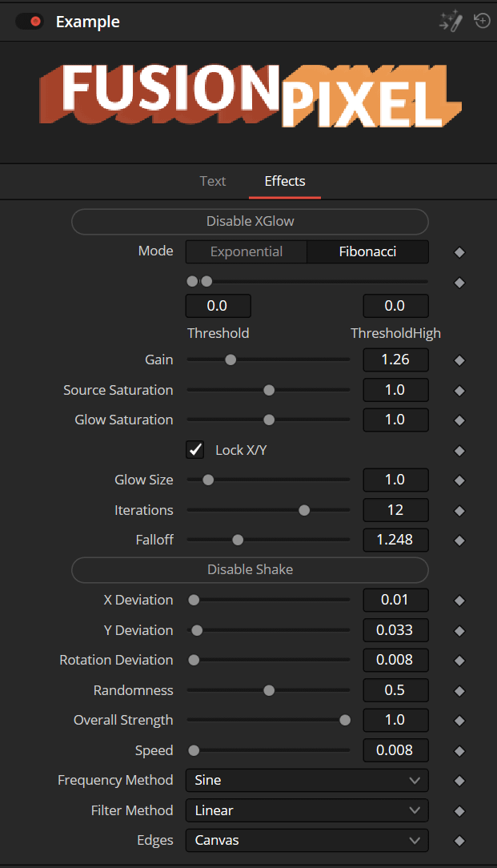Click the Gain slider handle
Screen dimensions: 497x868
230,360
